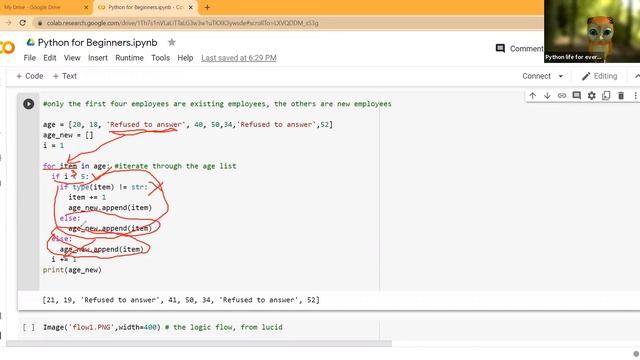Copy link to cell icon
Image resolution: width=640 pixels, height=360 pixels.
tap(562, 96)
